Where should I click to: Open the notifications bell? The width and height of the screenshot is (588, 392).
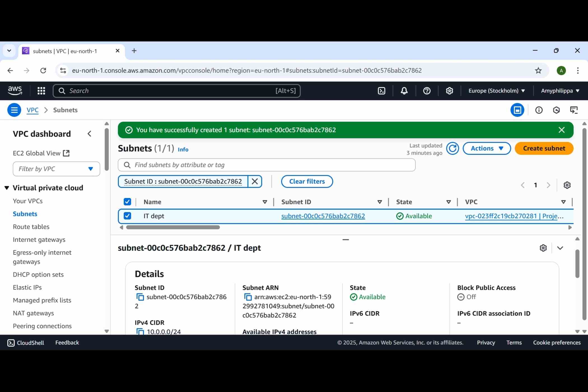click(404, 91)
